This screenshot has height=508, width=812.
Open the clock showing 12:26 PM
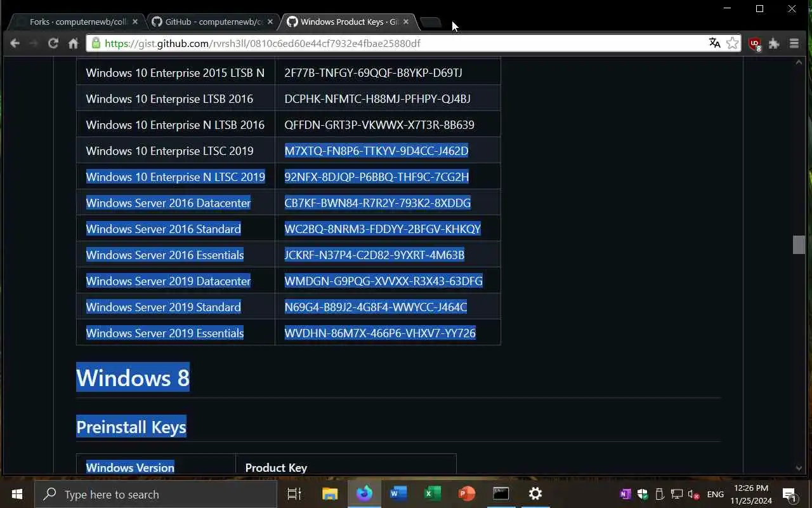pyautogui.click(x=751, y=494)
